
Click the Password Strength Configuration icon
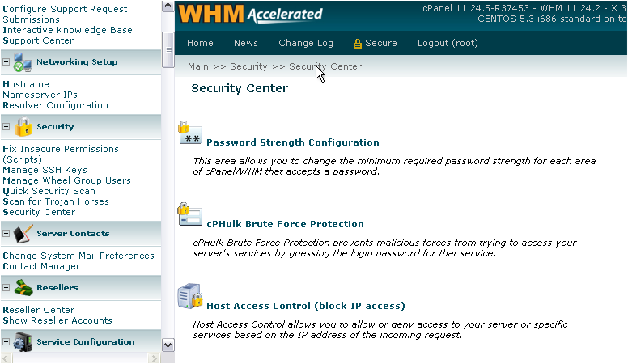point(190,133)
